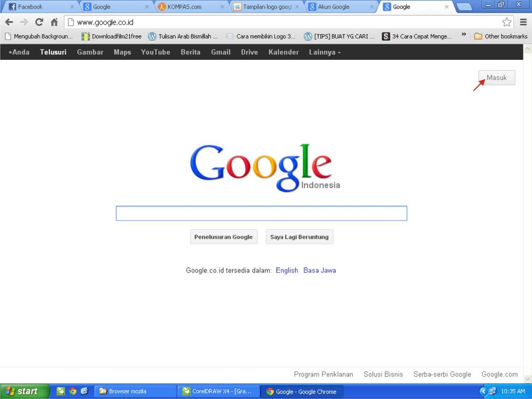The width and height of the screenshot is (532, 399).
Task: Expand the Lainnya dropdown menu
Action: [325, 52]
